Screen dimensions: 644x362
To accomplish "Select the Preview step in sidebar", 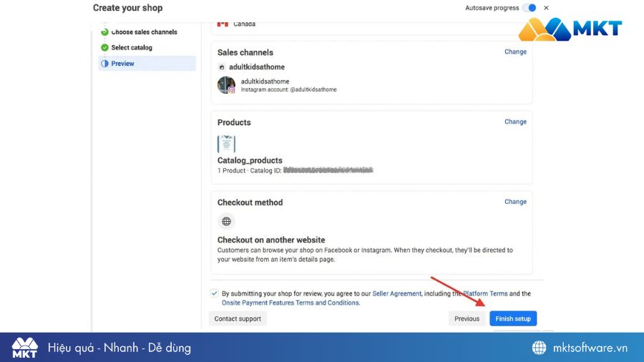I will click(x=147, y=64).
